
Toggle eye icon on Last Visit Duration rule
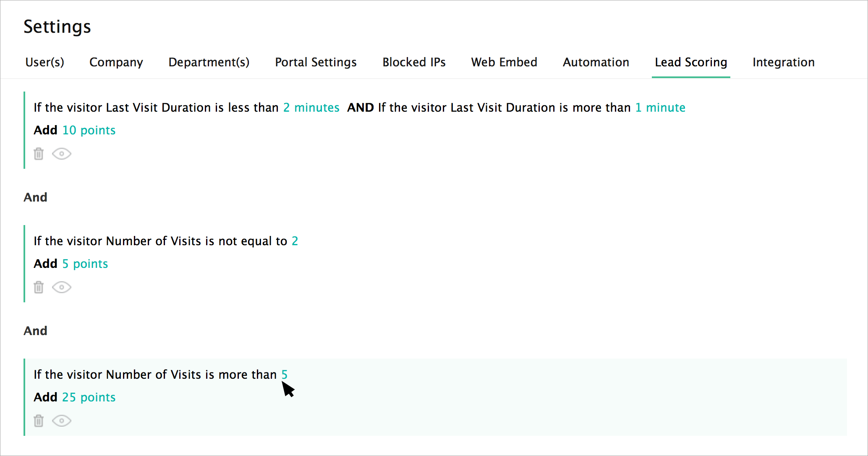[x=62, y=154]
